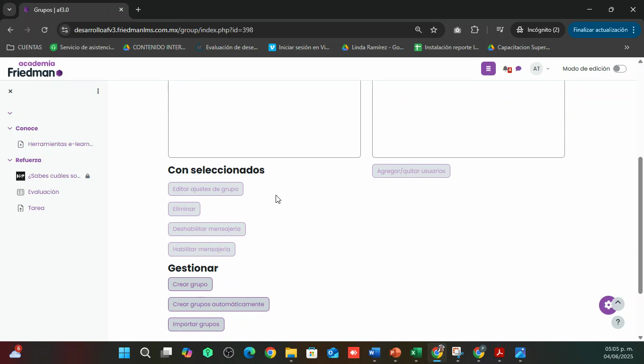644x364 pixels.
Task: Open Herramientas e-learn... activity
Action: coord(61,144)
